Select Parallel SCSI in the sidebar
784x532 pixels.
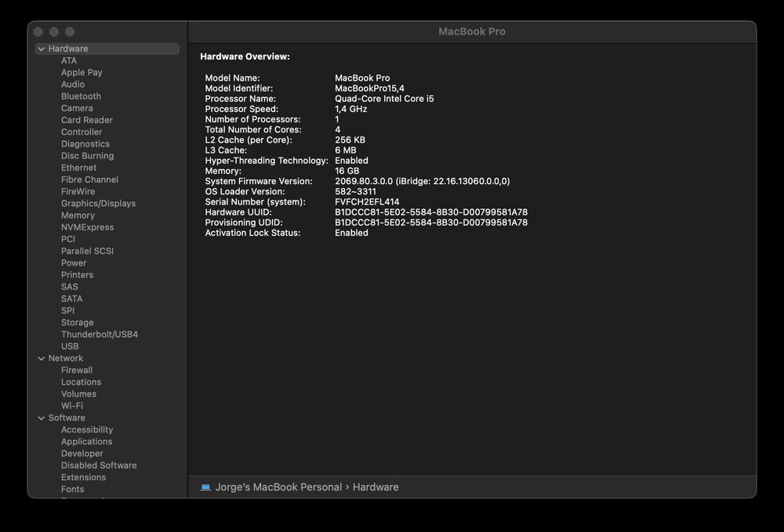[x=88, y=252]
